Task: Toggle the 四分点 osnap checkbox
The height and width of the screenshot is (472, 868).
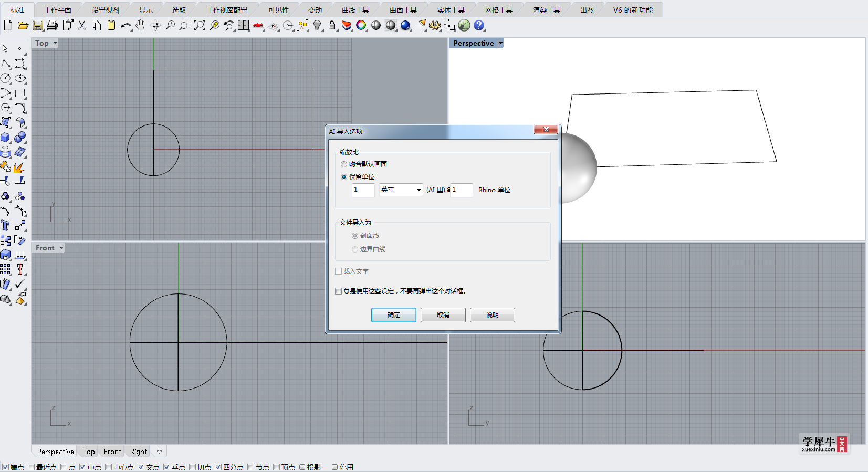Action: (218, 467)
